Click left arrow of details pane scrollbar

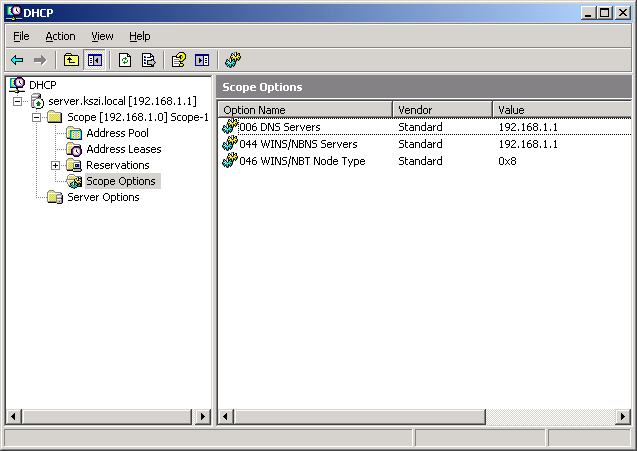(x=226, y=416)
